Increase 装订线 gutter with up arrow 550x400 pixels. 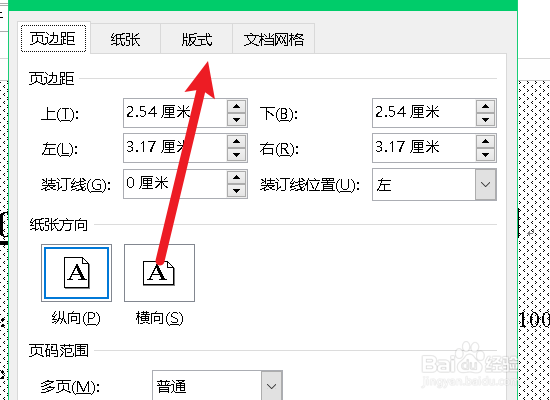[x=236, y=177]
